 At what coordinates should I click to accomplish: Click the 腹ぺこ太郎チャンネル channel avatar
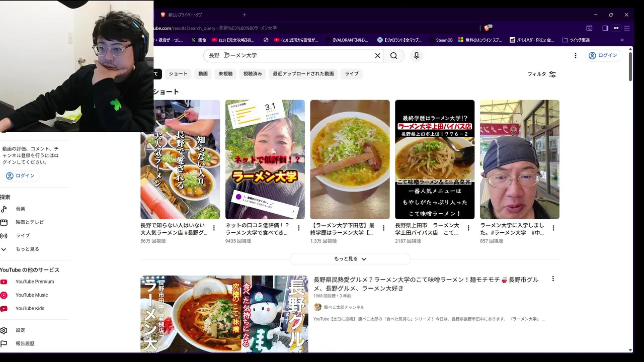tap(317, 307)
